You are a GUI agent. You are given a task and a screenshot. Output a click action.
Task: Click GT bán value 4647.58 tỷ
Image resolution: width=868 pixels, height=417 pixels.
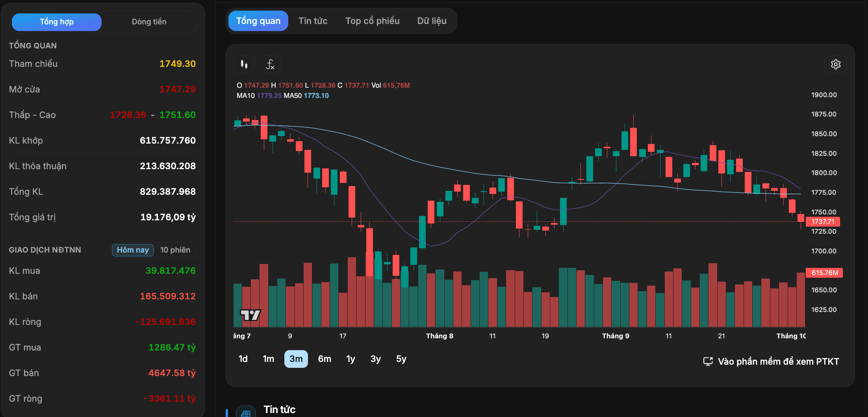point(172,373)
